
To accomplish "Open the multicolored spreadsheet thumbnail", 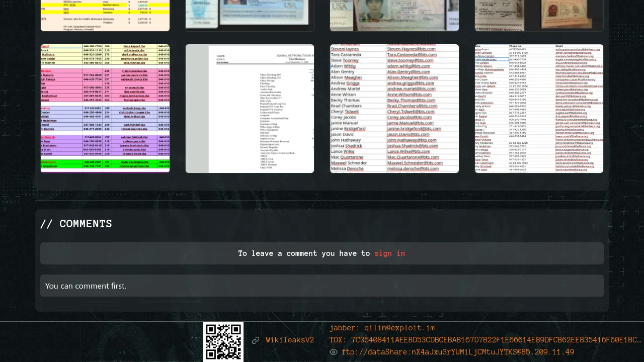I will 105,109.
